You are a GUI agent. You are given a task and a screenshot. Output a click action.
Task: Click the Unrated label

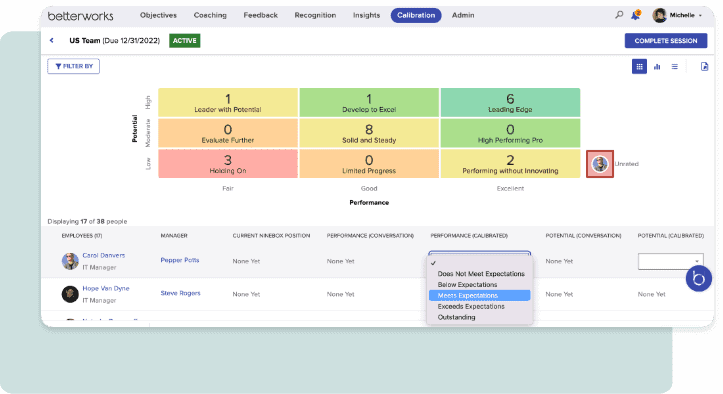pyautogui.click(x=626, y=164)
